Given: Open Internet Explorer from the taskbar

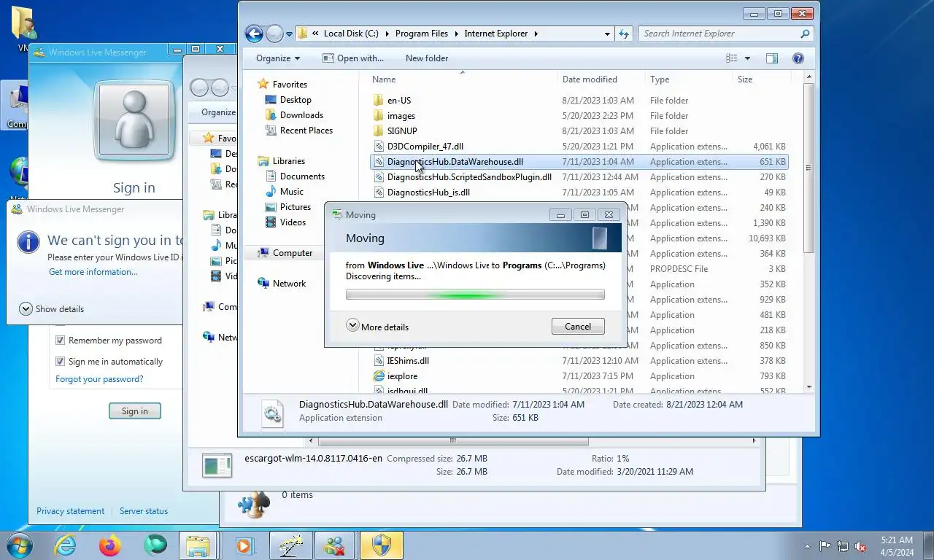Looking at the screenshot, I should pyautogui.click(x=66, y=545).
